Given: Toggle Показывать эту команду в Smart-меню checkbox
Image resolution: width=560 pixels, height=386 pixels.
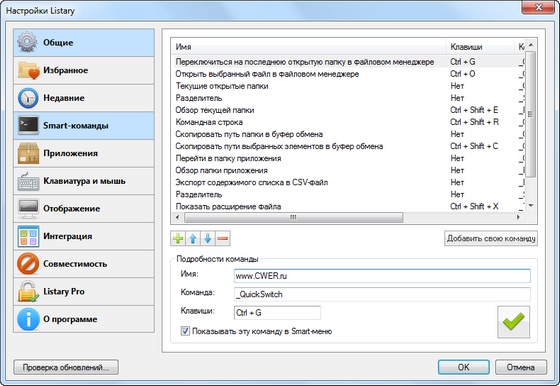Looking at the screenshot, I should [185, 331].
